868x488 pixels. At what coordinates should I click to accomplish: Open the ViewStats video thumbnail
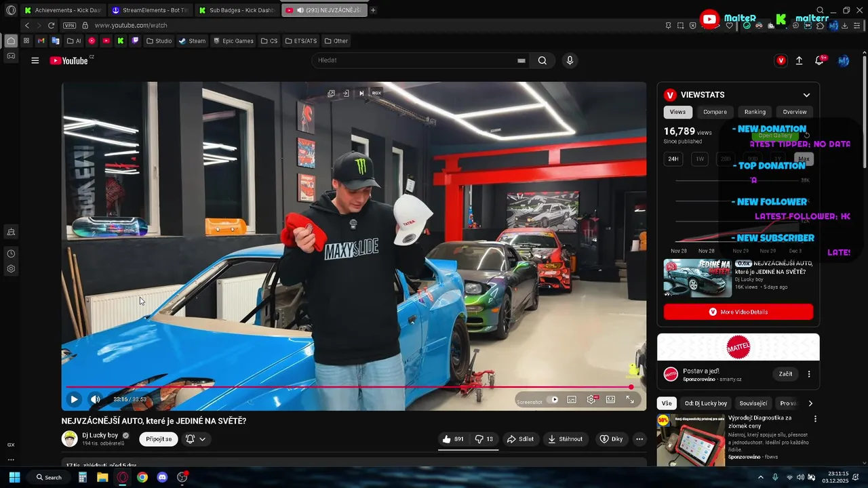point(698,278)
